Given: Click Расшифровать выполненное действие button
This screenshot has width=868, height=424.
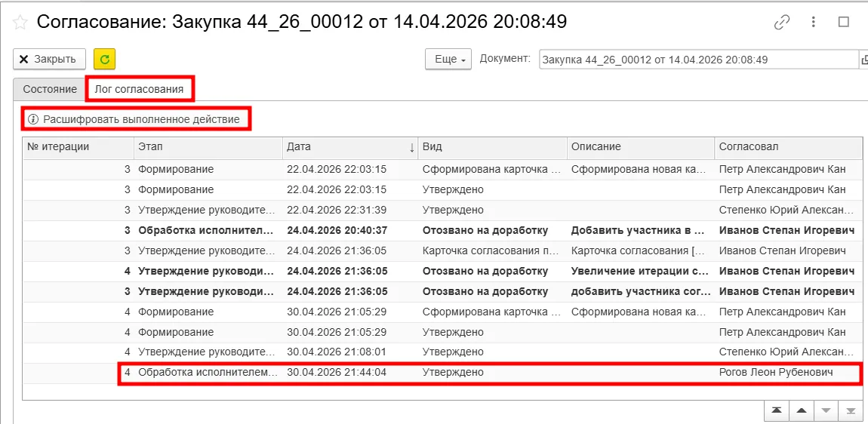Looking at the screenshot, I should (134, 119).
